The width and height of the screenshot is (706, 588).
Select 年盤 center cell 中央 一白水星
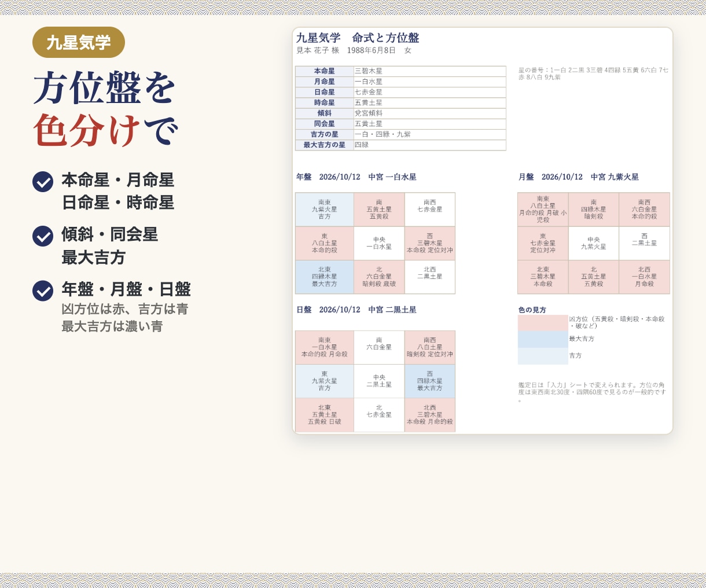point(379,243)
